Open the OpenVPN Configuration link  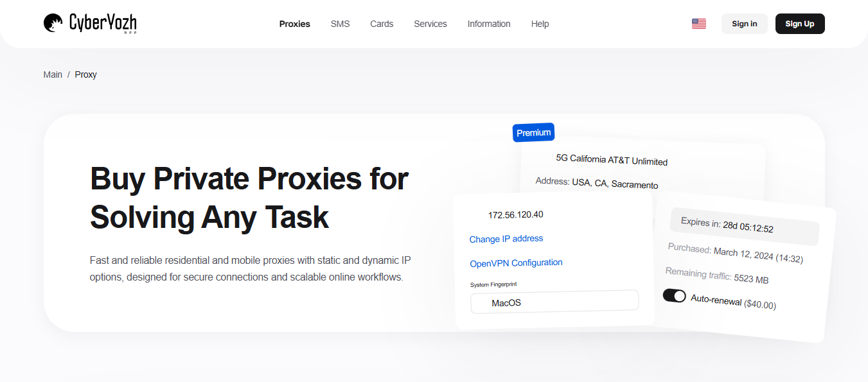pos(516,263)
